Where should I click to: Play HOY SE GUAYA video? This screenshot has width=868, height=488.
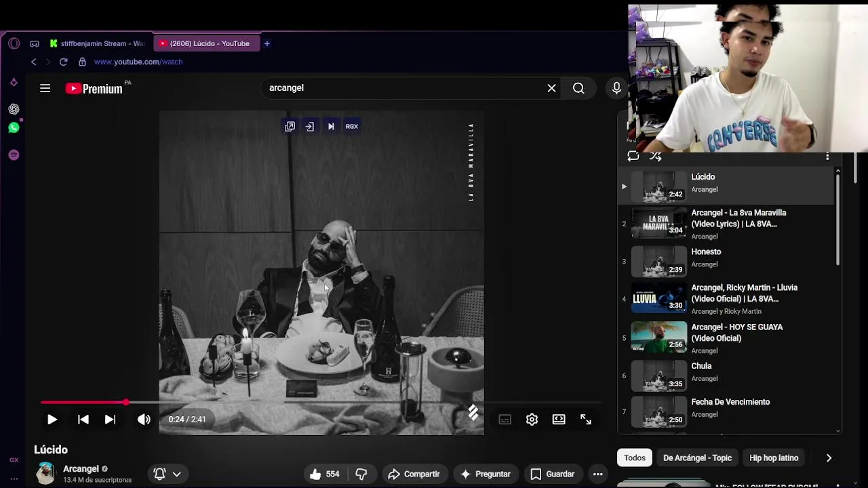point(726,338)
